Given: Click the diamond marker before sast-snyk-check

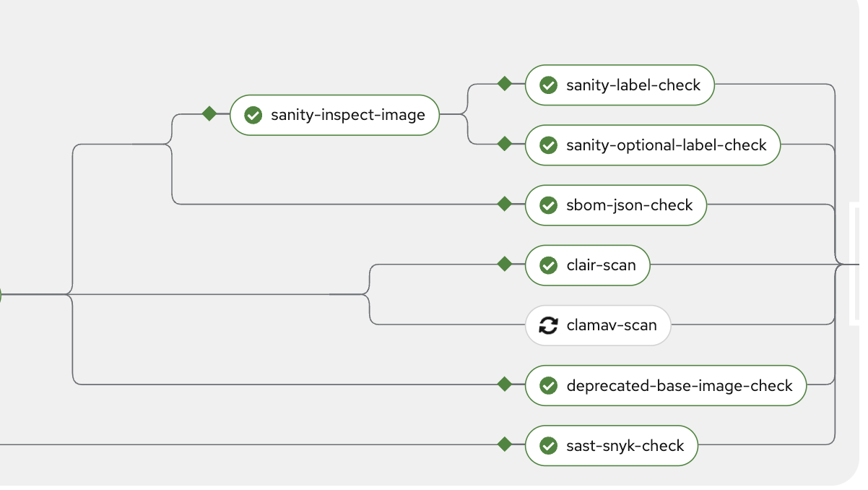Looking at the screenshot, I should (x=505, y=444).
